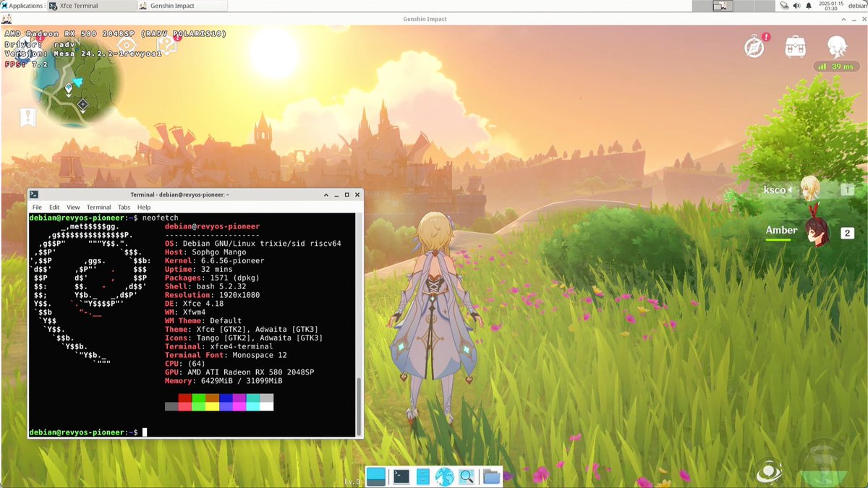The image size is (868, 488).
Task: Select the active workspace thumbnail in pager
Action: [x=721, y=6]
